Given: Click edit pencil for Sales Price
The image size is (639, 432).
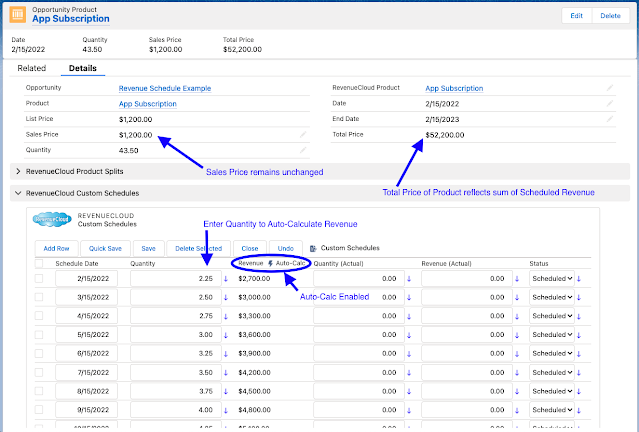Looking at the screenshot, I should (x=303, y=134).
